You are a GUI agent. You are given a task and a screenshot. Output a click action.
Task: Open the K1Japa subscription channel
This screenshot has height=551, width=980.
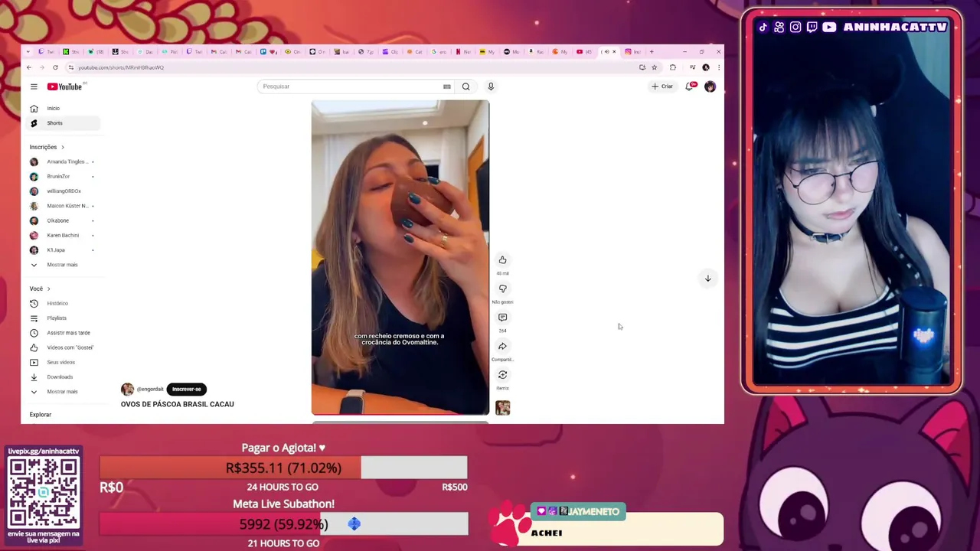63,250
